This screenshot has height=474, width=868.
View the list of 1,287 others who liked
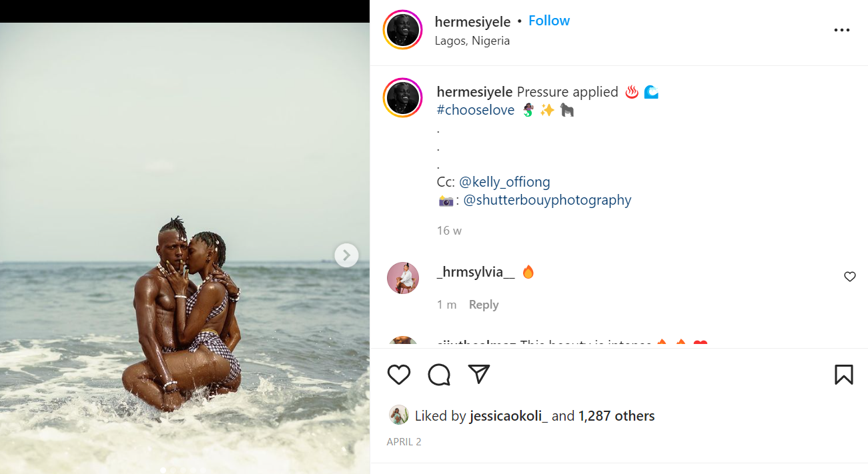coord(616,416)
